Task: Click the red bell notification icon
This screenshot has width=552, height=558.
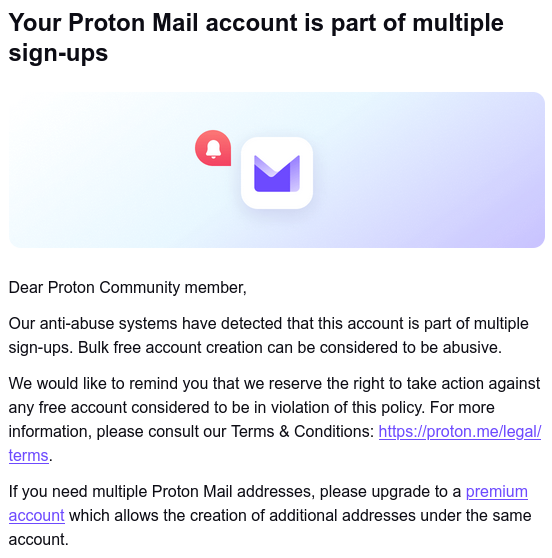Action: point(213,148)
